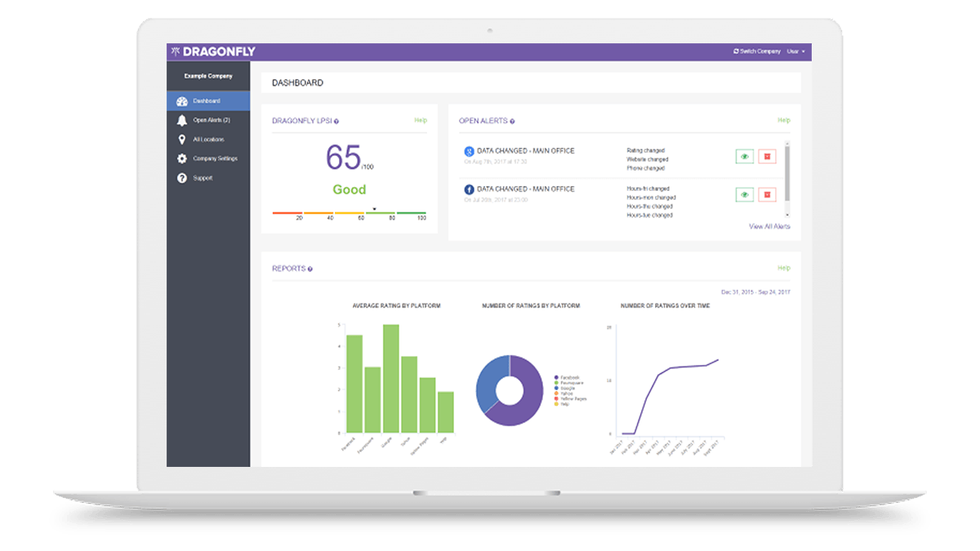The height and width of the screenshot is (551, 980).
Task: Open Company Settings via the gear icon
Action: (x=181, y=158)
